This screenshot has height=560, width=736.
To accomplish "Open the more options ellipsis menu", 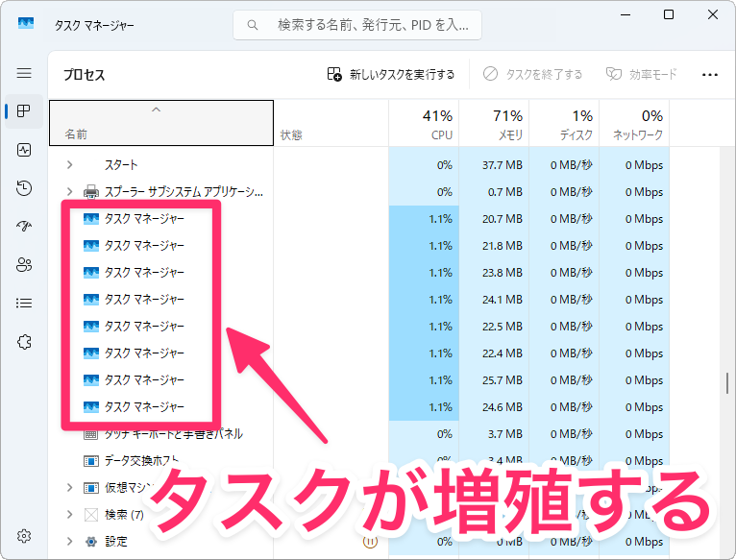I will [x=710, y=74].
